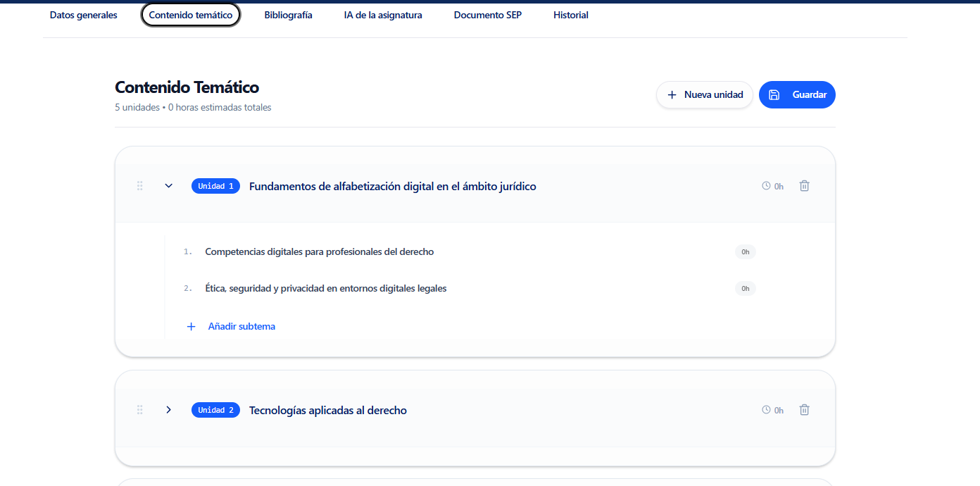Screen dimensions: 980x486
Task: Click the 0h badge for Ética subtema
Action: pyautogui.click(x=745, y=289)
